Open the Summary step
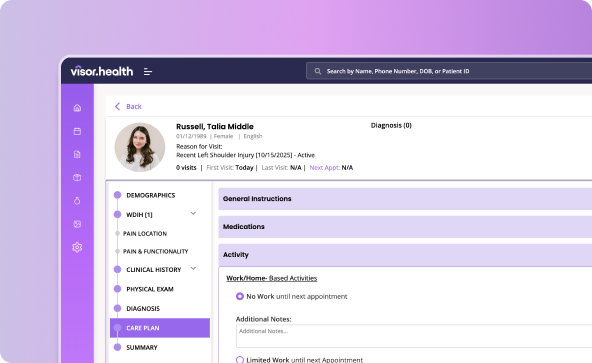592x363 pixels. click(x=142, y=348)
